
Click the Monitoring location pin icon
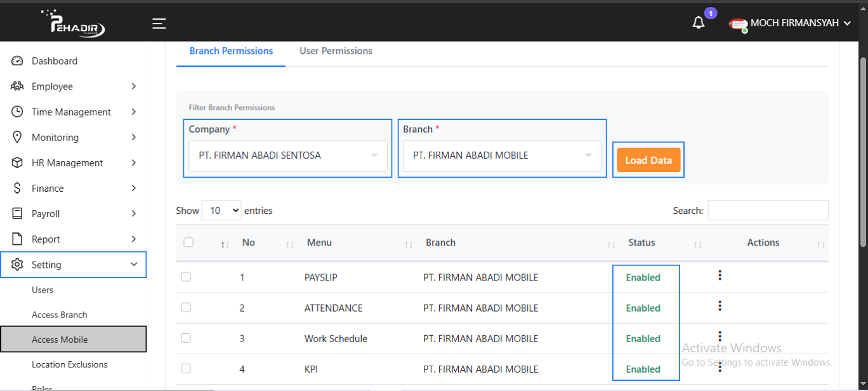click(x=18, y=138)
